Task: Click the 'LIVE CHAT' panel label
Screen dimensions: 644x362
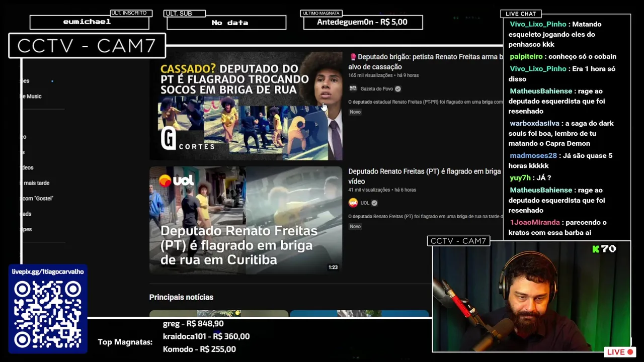Action: click(521, 14)
